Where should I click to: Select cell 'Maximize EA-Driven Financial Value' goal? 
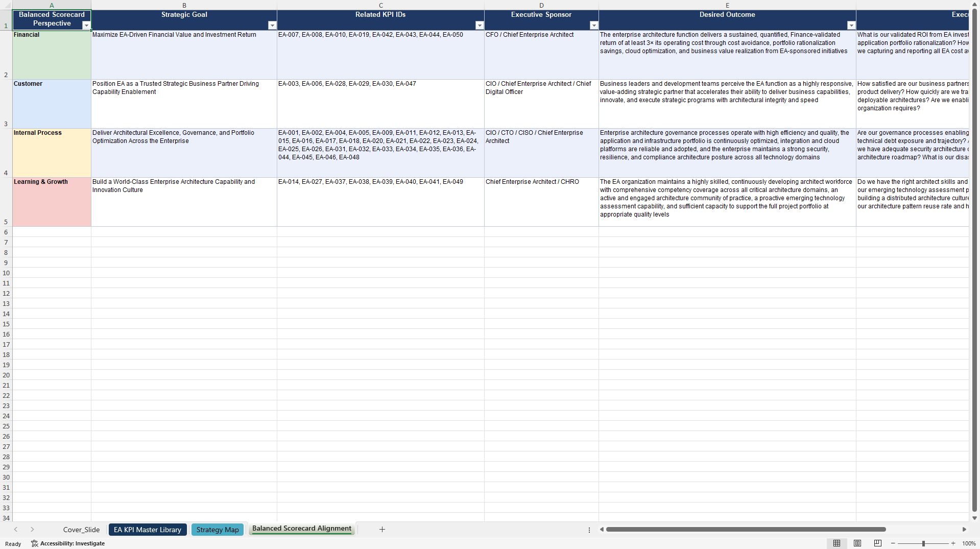click(184, 55)
